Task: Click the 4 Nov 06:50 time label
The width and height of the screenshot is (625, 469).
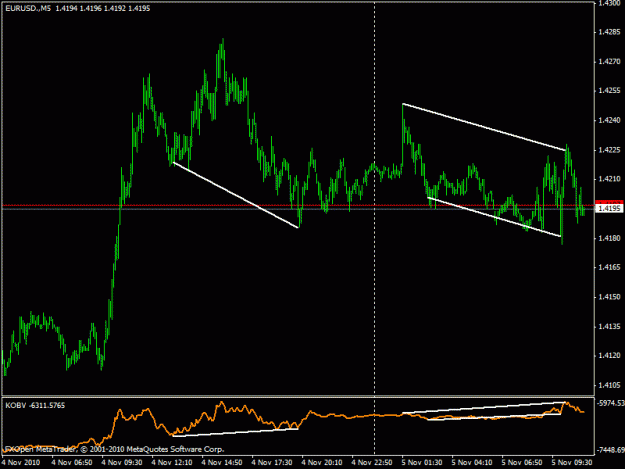Action: (72, 462)
